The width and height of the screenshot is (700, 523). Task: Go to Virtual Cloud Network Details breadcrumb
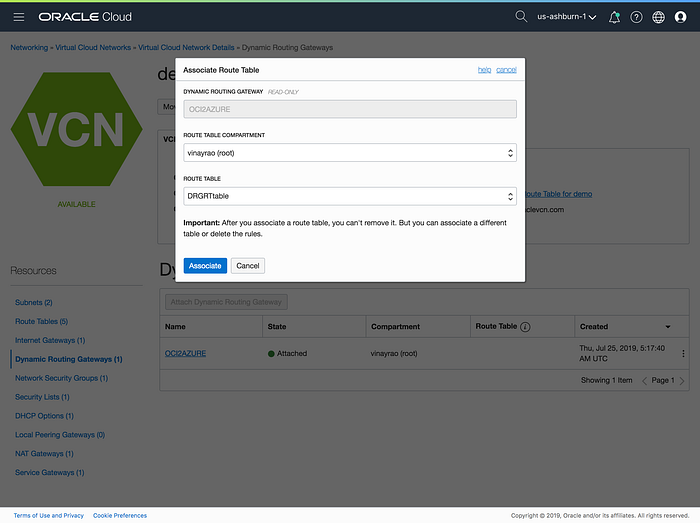pyautogui.click(x=186, y=47)
